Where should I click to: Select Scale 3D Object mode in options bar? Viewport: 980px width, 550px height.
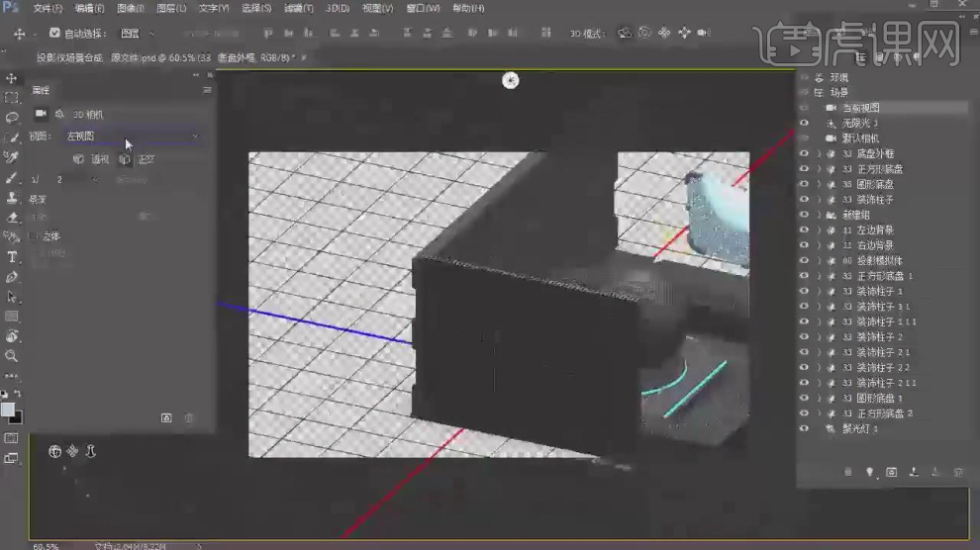tap(704, 33)
